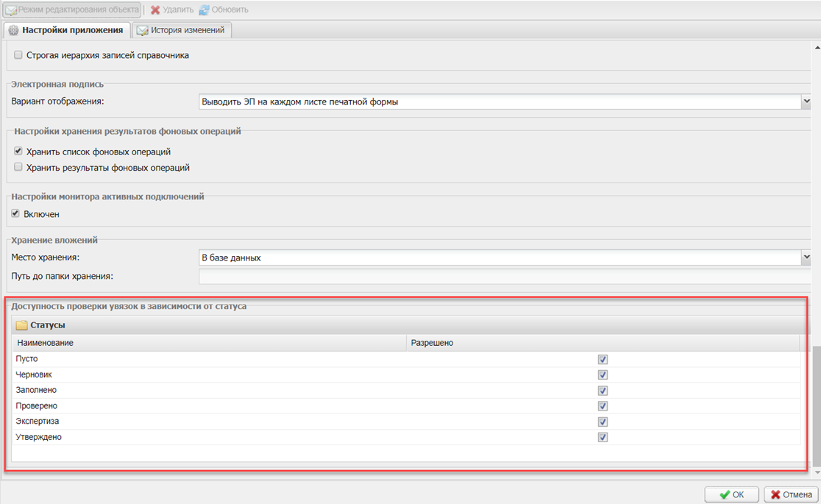Viewport: 821px width, 504px height.
Task: Toggle the Включен monitor checkbox
Action: tap(15, 214)
